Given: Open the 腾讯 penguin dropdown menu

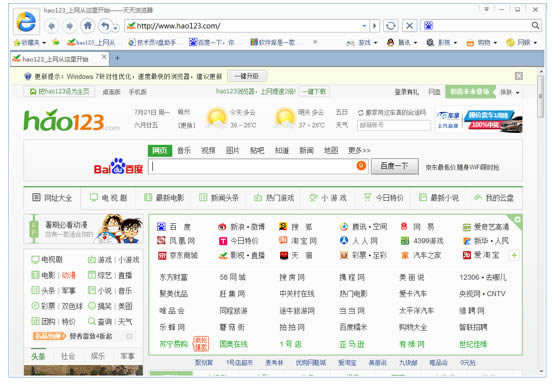Looking at the screenshot, I should (x=402, y=42).
